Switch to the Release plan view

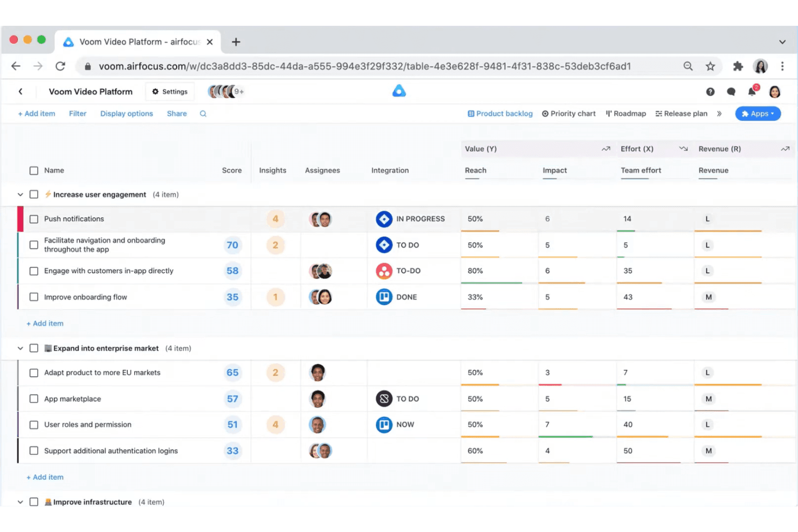[682, 114]
